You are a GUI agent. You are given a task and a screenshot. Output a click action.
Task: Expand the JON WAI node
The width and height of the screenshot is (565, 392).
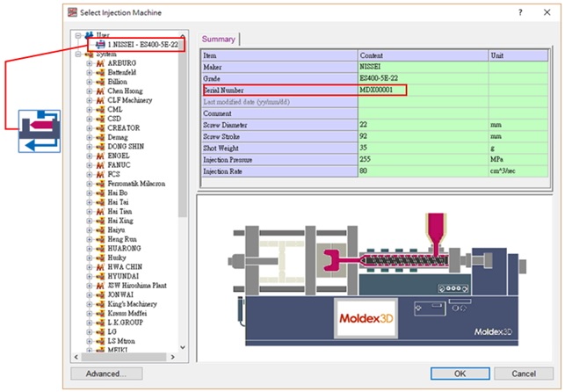(89, 294)
